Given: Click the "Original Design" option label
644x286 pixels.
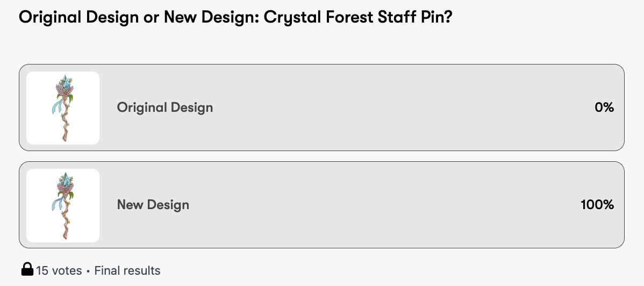Looking at the screenshot, I should click(x=165, y=108).
